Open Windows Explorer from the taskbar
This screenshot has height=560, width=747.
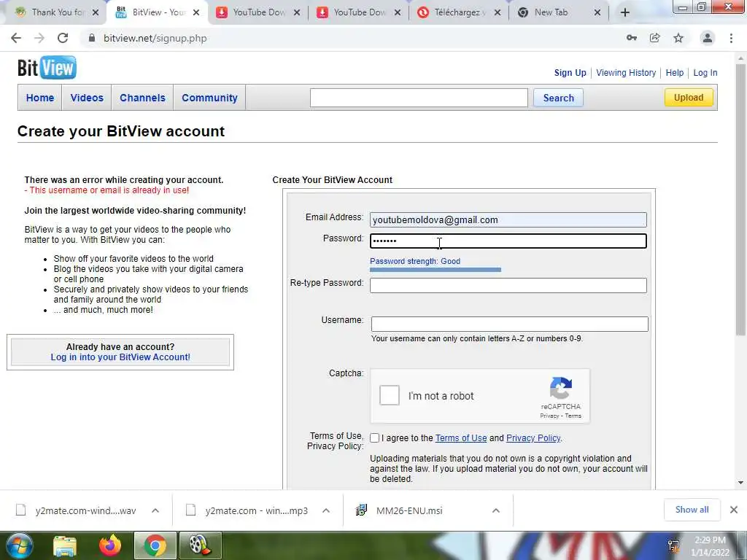coord(65,545)
